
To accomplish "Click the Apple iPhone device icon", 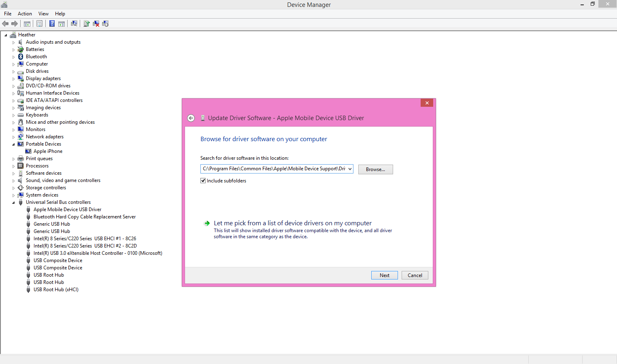I will [x=28, y=151].
